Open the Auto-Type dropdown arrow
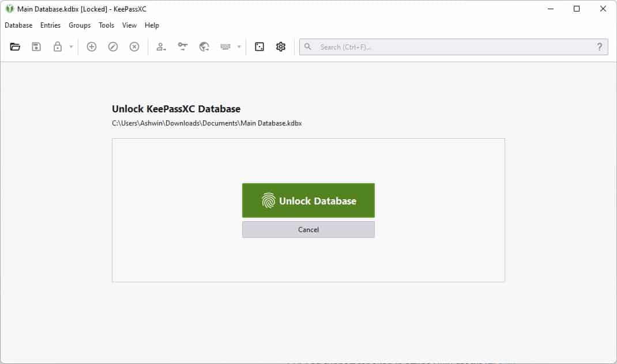This screenshot has width=617, height=364. coord(239,47)
